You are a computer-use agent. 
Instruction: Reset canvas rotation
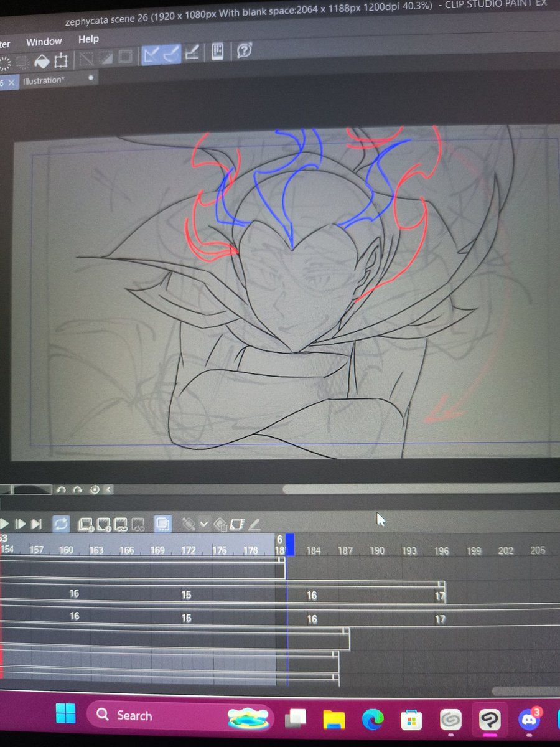coord(95,490)
